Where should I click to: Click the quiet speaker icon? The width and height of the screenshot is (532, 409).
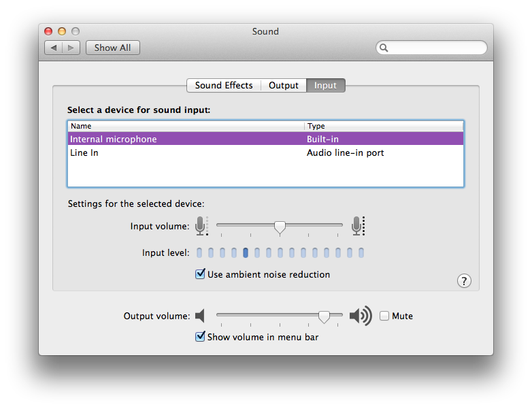(200, 316)
